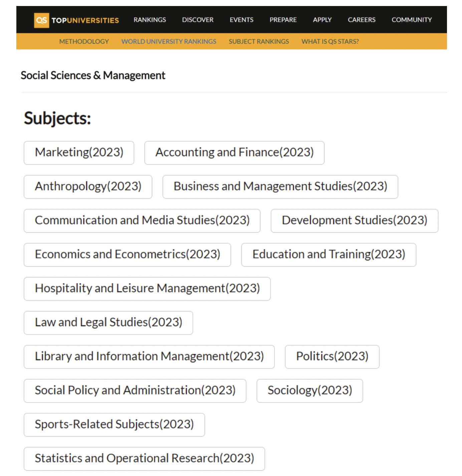The height and width of the screenshot is (476, 462).
Task: Open What is QS Stars link
Action: (x=330, y=41)
